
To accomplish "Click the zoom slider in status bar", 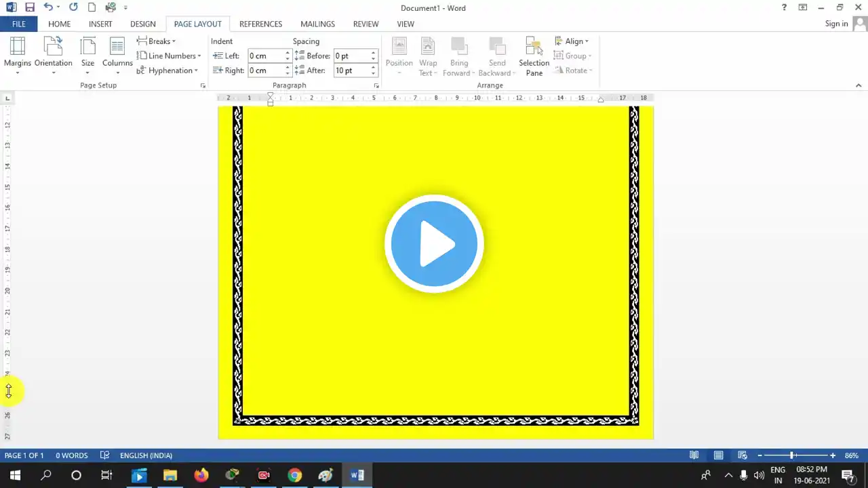I will 792,455.
